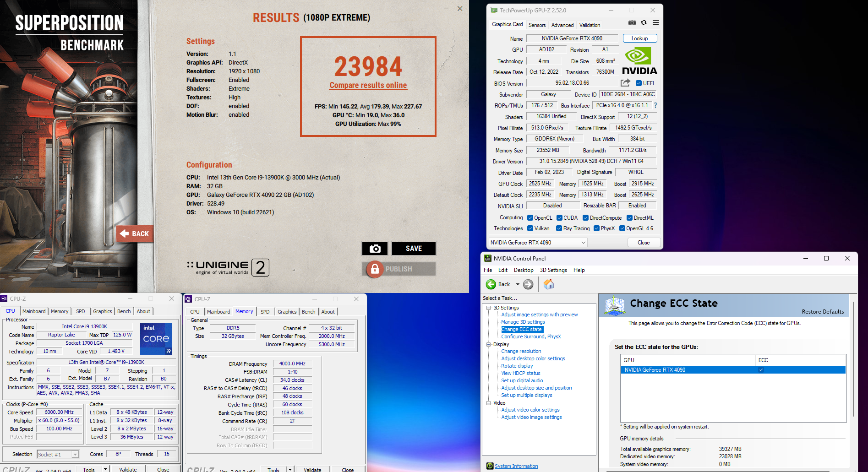The width and height of the screenshot is (868, 472).
Task: Open the Socket #1 selection dropdown
Action: click(58, 455)
